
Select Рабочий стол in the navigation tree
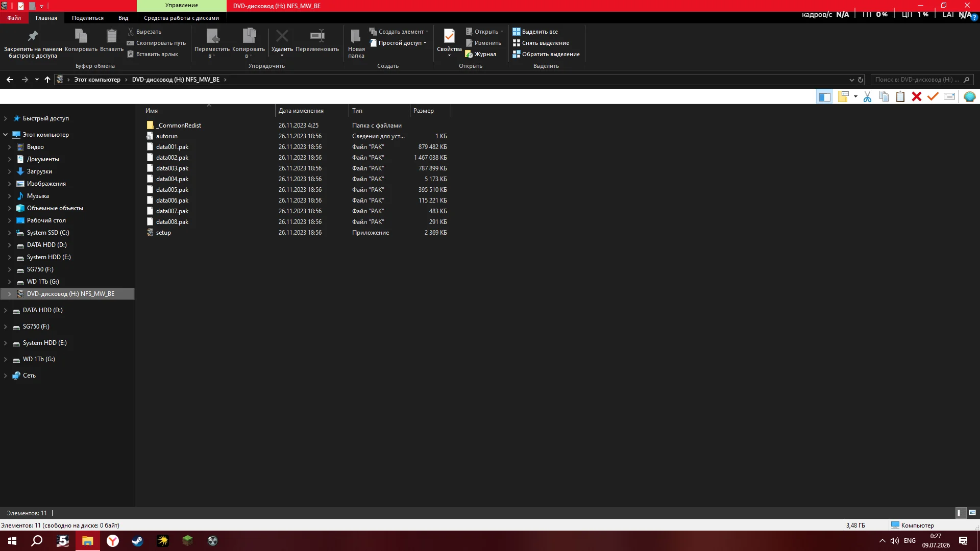click(x=46, y=220)
